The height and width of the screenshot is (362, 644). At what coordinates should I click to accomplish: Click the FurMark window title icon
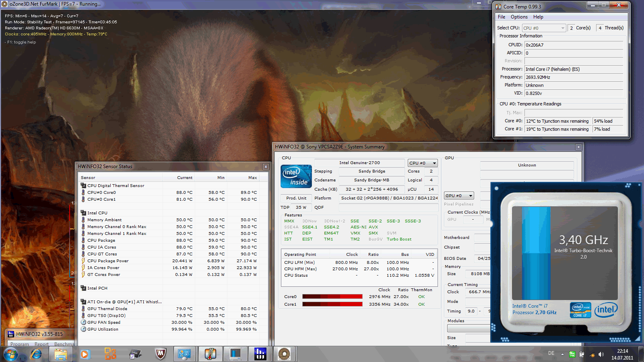coord(4,4)
